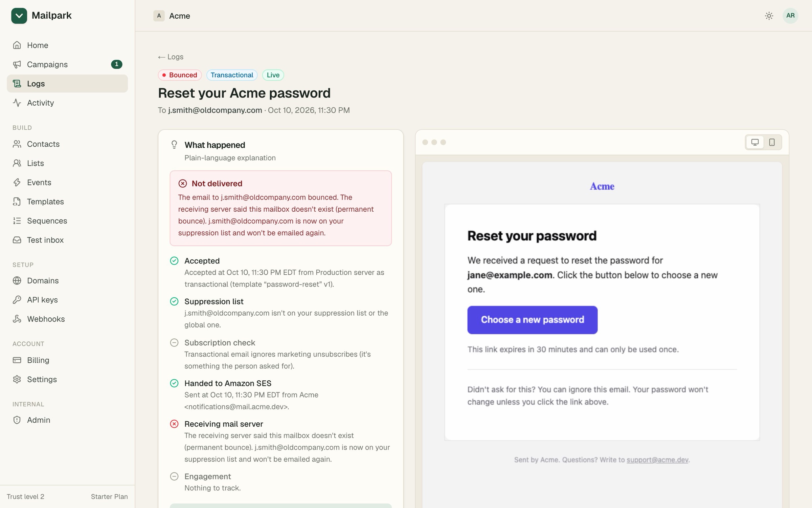Open Activity via its pulse icon
Screen dimensions: 812x508
(x=17, y=103)
